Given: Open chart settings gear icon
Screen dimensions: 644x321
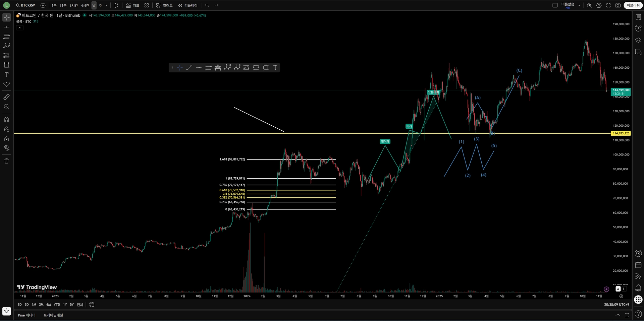Looking at the screenshot, I should point(599,5).
